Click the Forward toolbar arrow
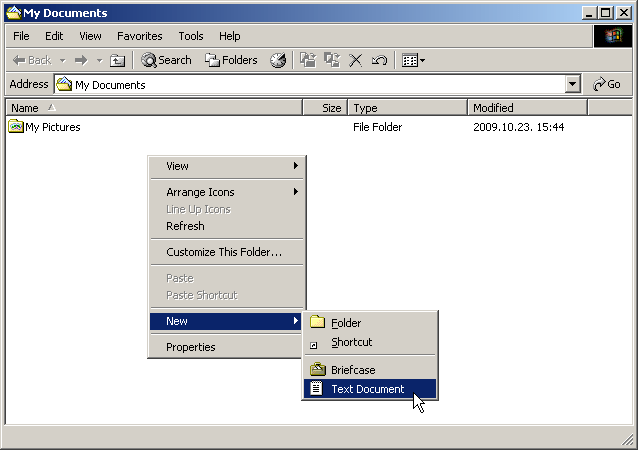This screenshot has height=450, width=638. click(x=81, y=61)
